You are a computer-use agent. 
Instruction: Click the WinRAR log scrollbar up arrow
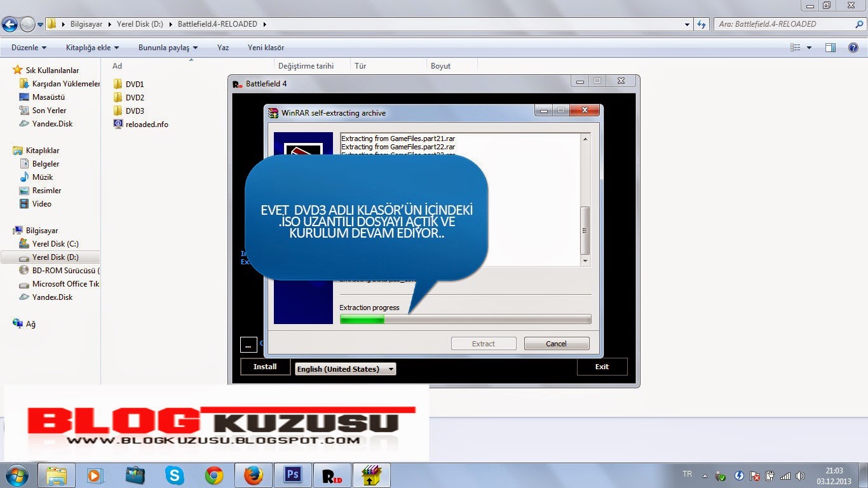tap(586, 139)
